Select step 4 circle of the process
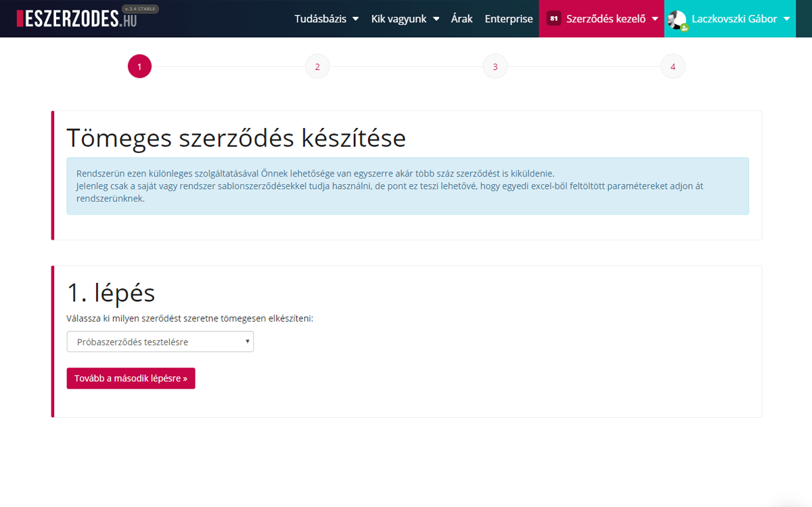Screen dimensions: 812x507 [x=673, y=66]
